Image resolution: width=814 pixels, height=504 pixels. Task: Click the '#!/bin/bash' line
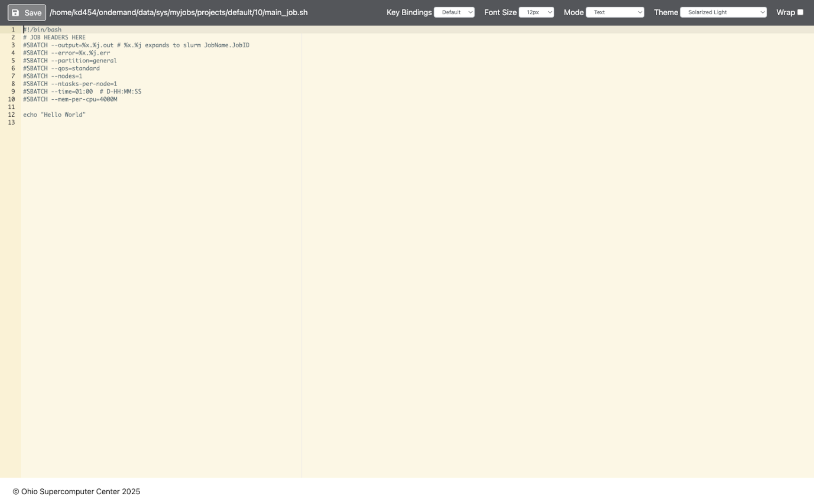(x=42, y=30)
